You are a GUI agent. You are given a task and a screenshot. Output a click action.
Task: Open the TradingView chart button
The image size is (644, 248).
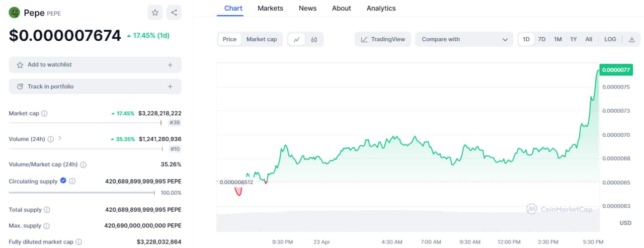383,39
